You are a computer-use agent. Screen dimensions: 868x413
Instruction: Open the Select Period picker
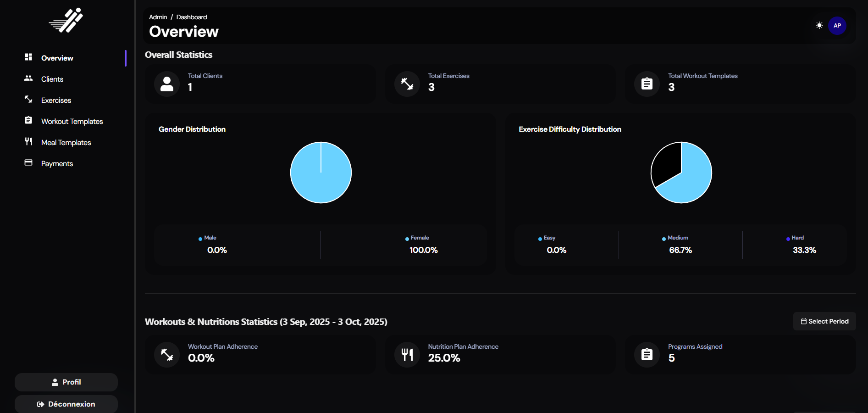tap(824, 321)
